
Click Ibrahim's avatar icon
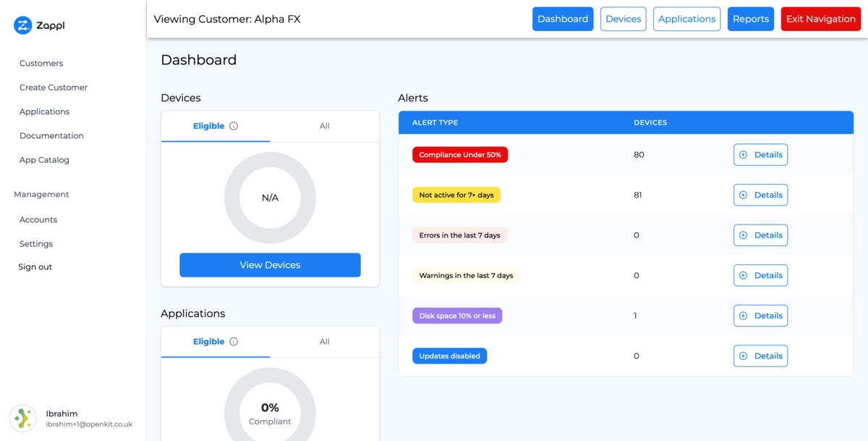click(x=22, y=419)
